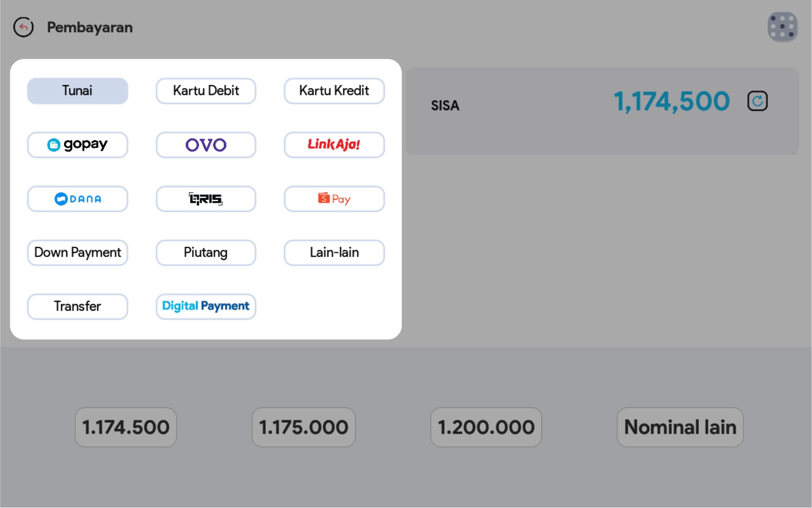Image resolution: width=812 pixels, height=508 pixels.
Task: Choose Down Payment method
Action: (x=77, y=253)
